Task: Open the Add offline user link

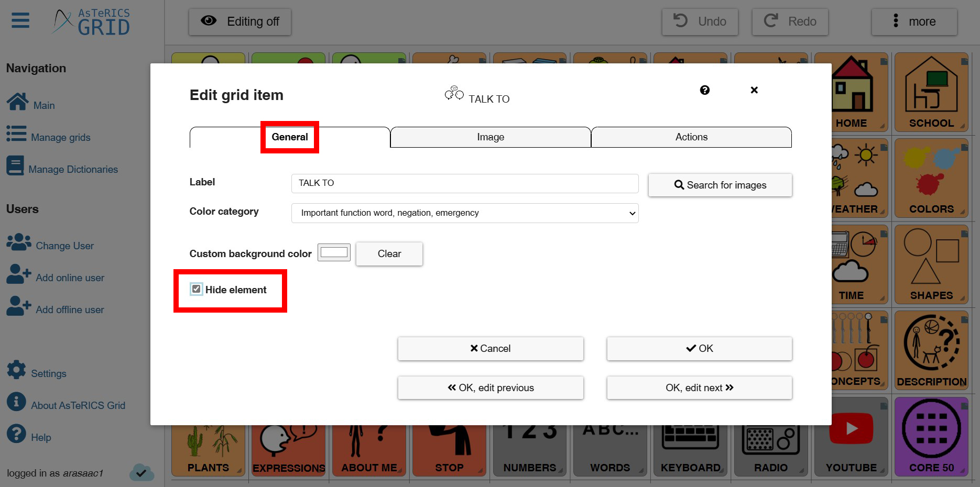Action: pos(70,310)
